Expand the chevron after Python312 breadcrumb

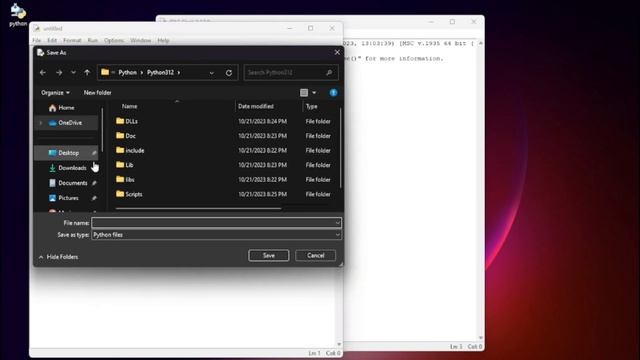point(179,73)
